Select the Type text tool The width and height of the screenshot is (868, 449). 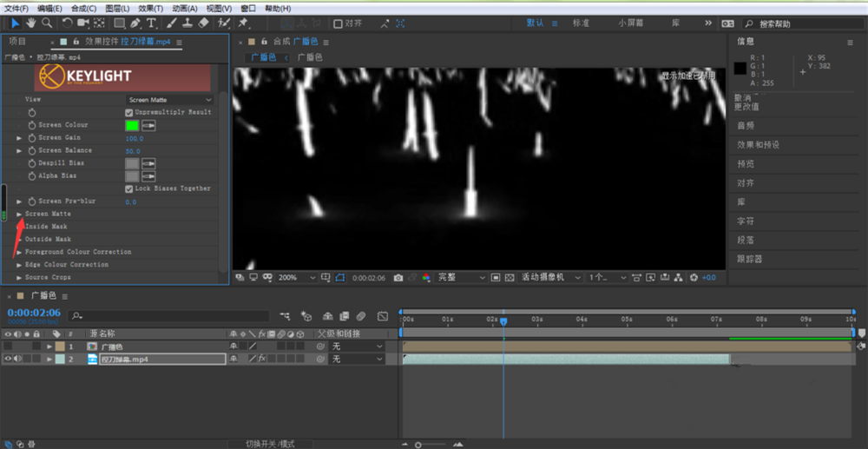152,23
